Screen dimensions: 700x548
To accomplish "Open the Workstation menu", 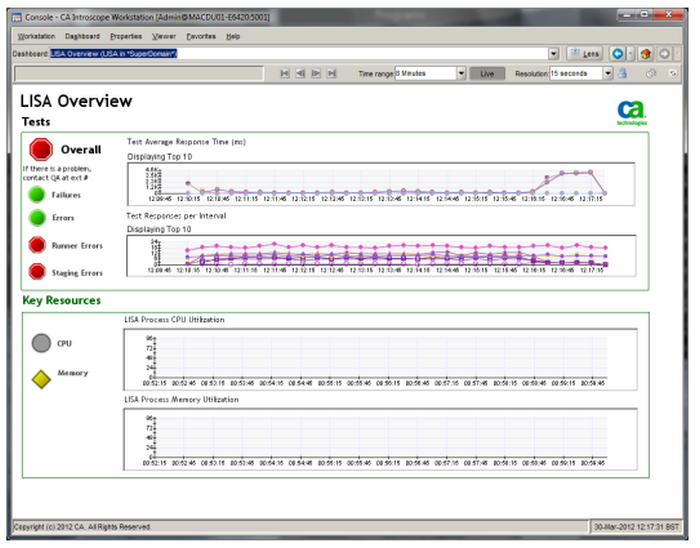I will click(x=36, y=36).
